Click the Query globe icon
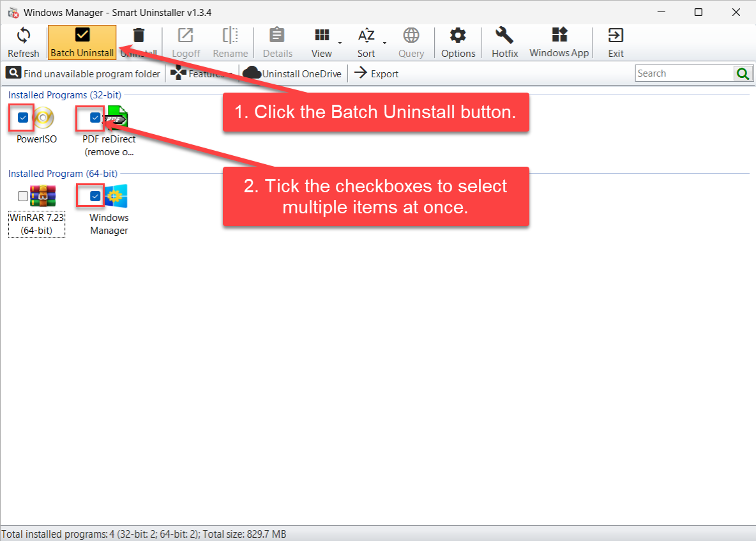Image resolution: width=756 pixels, height=541 pixels. pos(411,36)
